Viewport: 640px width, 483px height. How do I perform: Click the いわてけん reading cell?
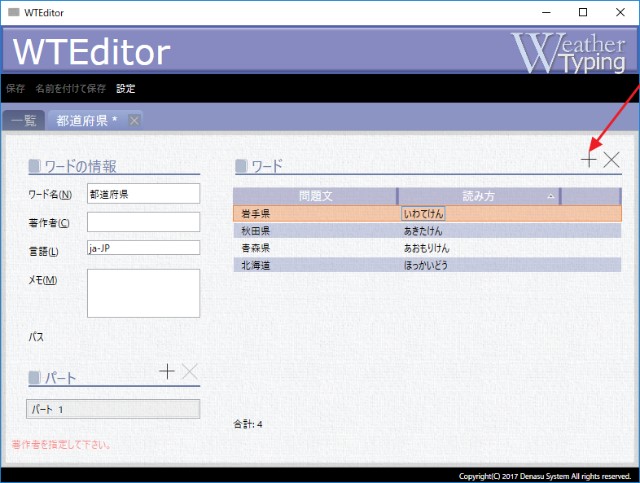tap(423, 213)
